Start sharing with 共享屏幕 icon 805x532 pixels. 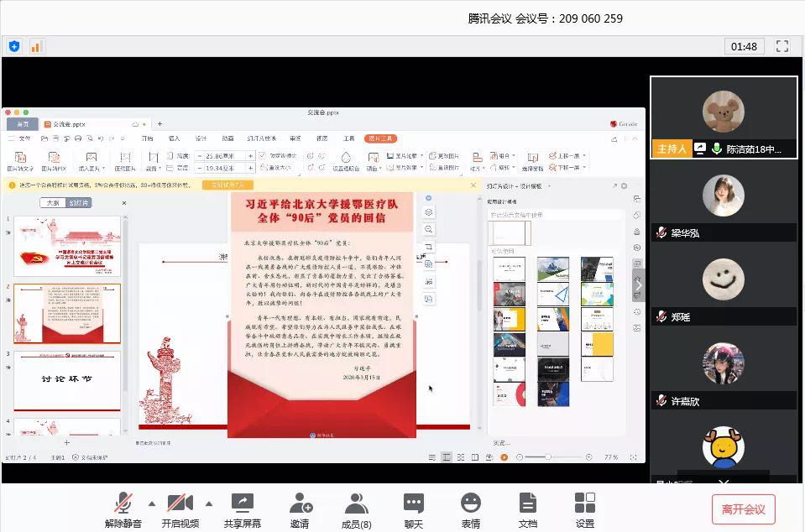pyautogui.click(x=242, y=509)
